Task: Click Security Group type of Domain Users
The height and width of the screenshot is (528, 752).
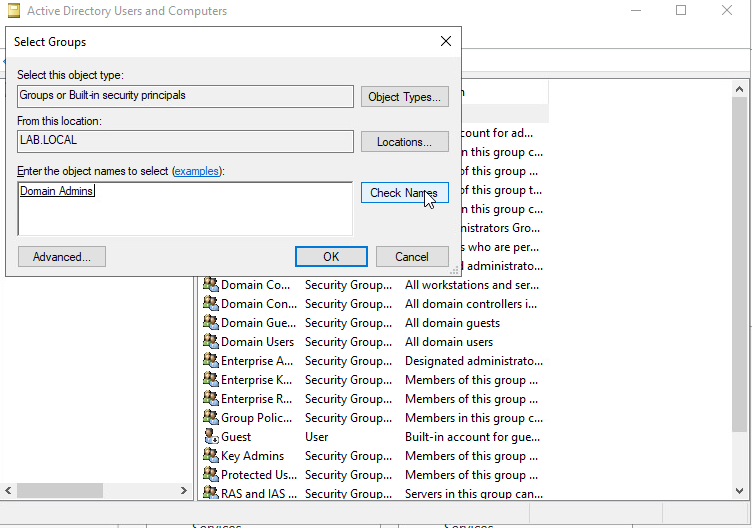Action: coord(348,342)
